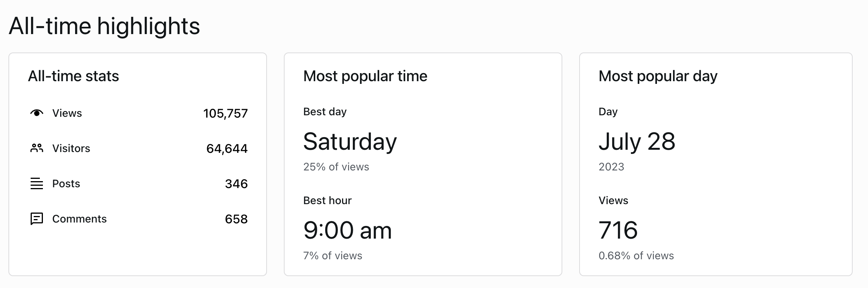Click the 716 views figure
The height and width of the screenshot is (288, 868).
(x=618, y=231)
